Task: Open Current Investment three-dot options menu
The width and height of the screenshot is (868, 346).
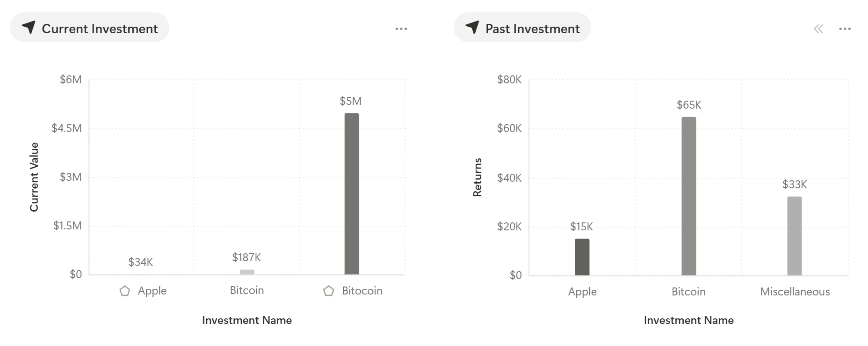Action: tap(401, 29)
